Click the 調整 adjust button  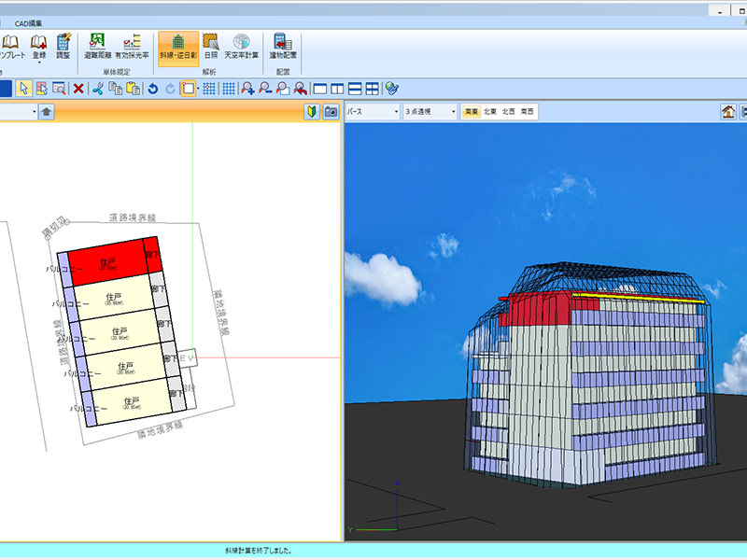click(63, 47)
